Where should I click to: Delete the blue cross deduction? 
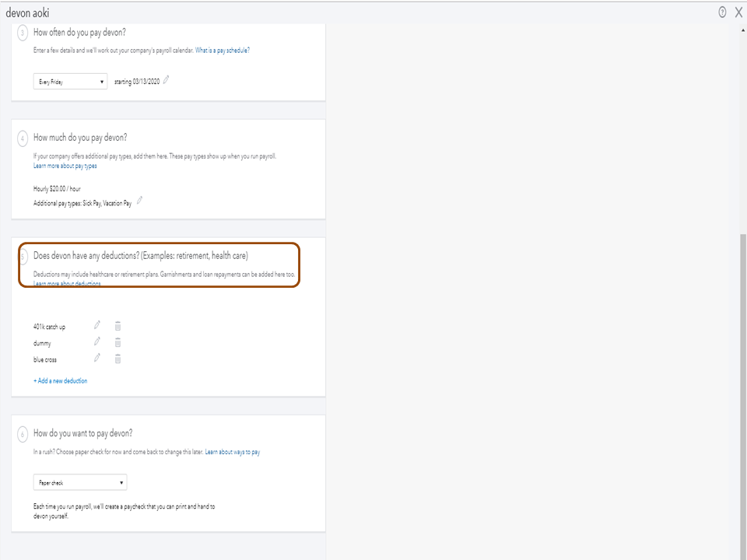click(117, 359)
